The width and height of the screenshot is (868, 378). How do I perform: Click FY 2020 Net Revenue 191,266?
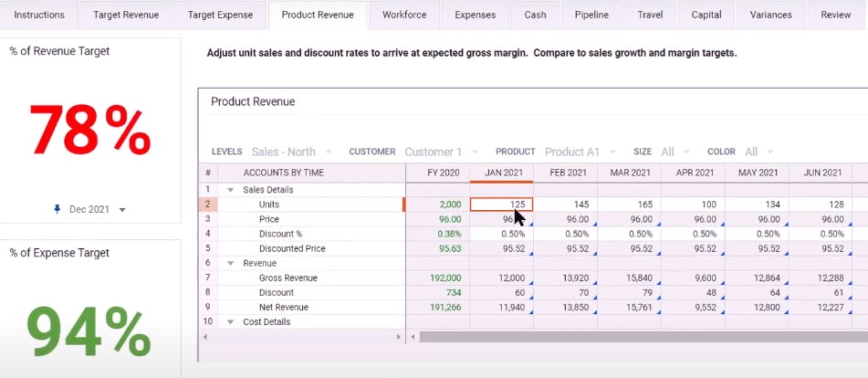[x=438, y=307]
